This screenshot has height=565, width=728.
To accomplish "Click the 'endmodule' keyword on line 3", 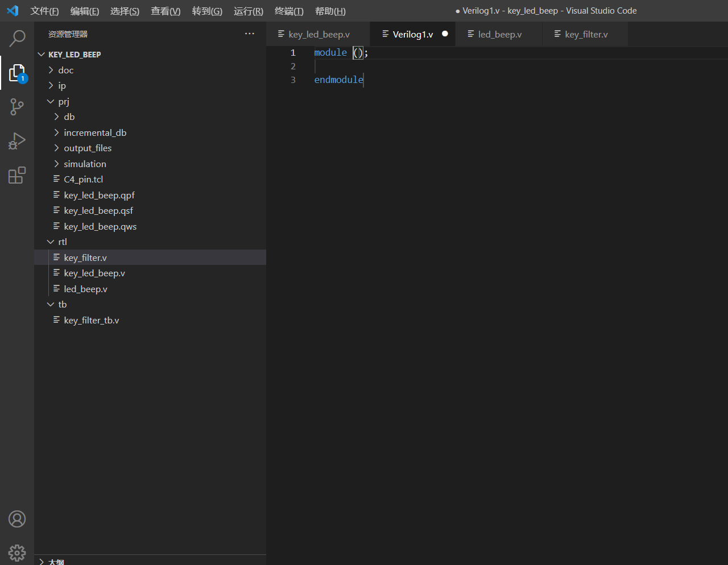I will tap(339, 80).
